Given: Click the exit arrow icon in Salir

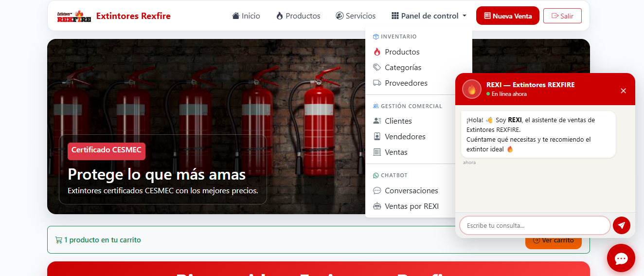Looking at the screenshot, I should 555,16.
